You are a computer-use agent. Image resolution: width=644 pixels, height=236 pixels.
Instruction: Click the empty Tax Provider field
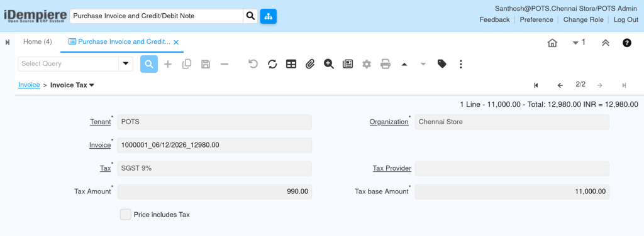pyautogui.click(x=512, y=168)
